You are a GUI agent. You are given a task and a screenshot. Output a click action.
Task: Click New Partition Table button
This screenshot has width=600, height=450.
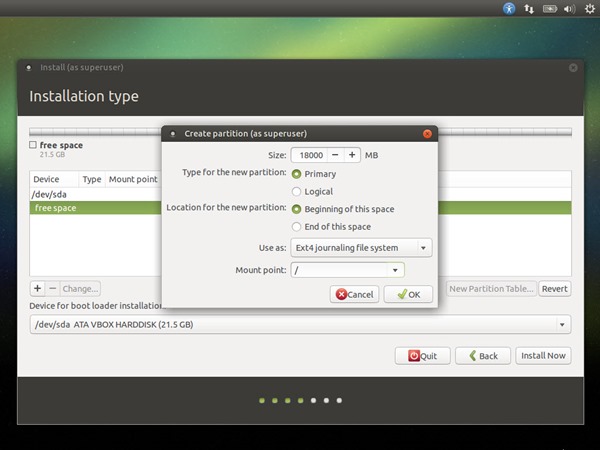[x=491, y=289]
